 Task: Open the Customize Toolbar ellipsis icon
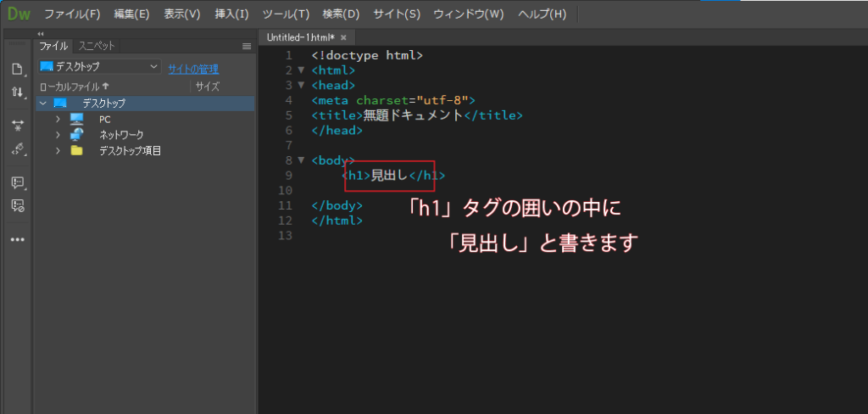click(18, 240)
